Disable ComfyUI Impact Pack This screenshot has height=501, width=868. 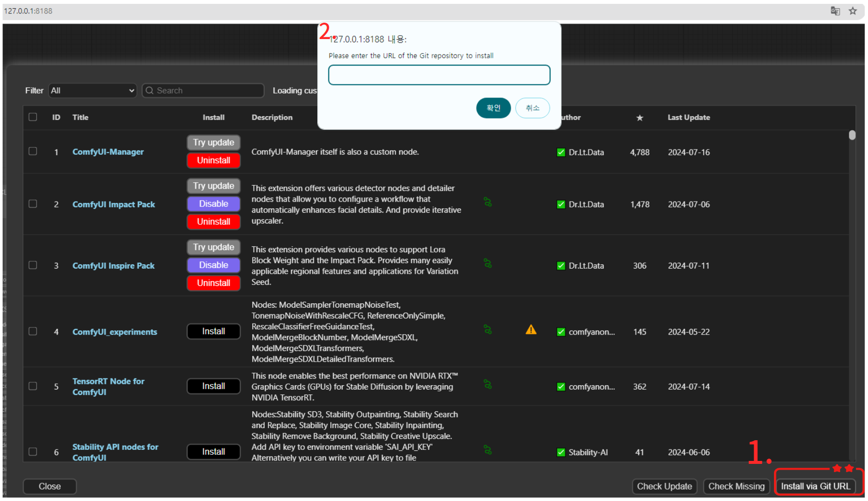click(x=214, y=203)
